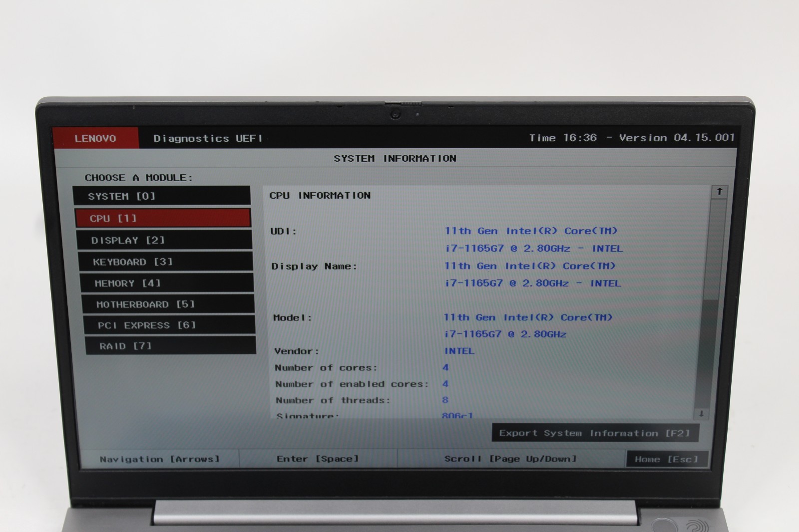The image size is (799, 532).
Task: Click the Vendor: label
Action: [297, 351]
